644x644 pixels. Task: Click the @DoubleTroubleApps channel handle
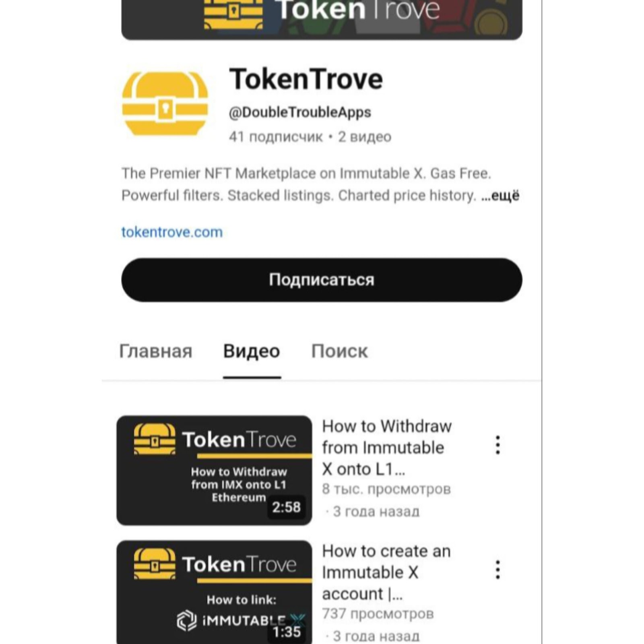(300, 112)
